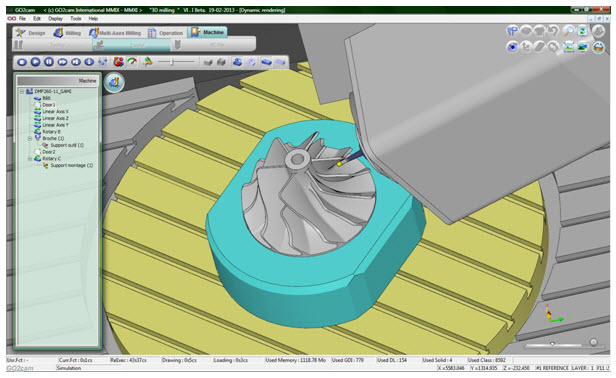Start the simulation with the play button
616x378 pixels.
[x=35, y=62]
